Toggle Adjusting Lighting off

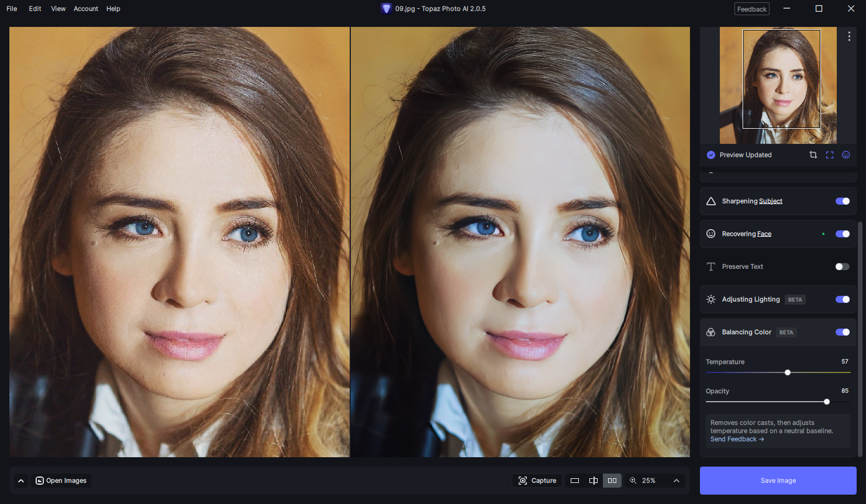(x=843, y=299)
